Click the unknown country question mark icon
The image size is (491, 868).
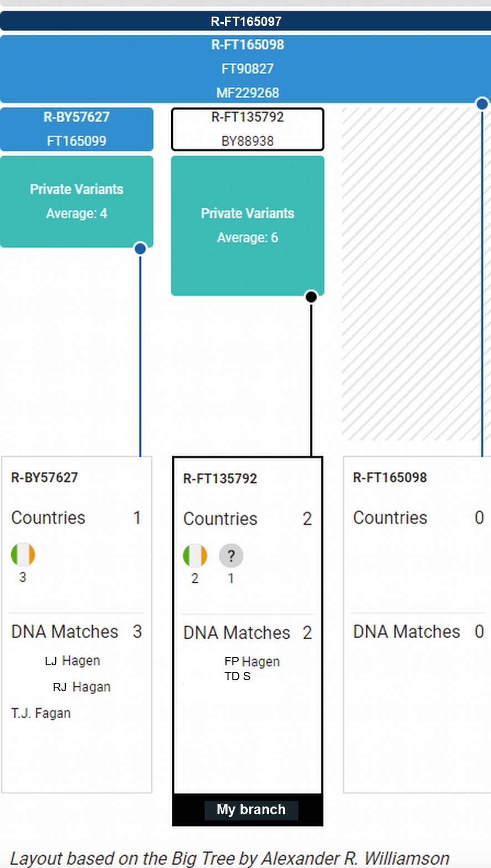click(231, 556)
